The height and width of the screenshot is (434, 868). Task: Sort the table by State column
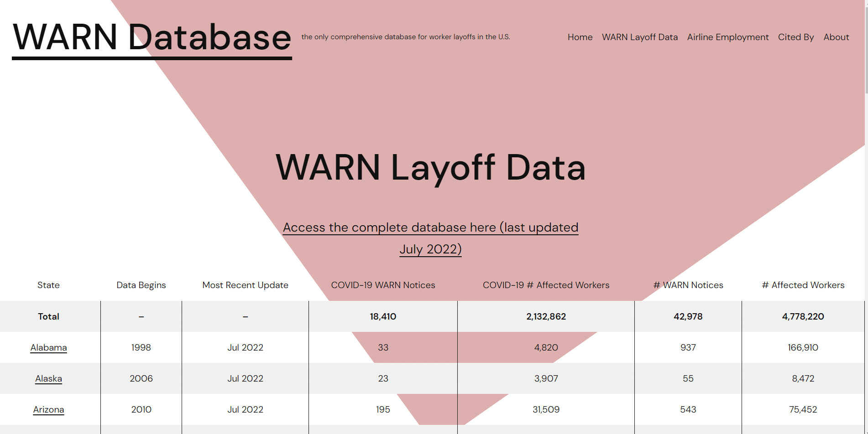tap(48, 285)
